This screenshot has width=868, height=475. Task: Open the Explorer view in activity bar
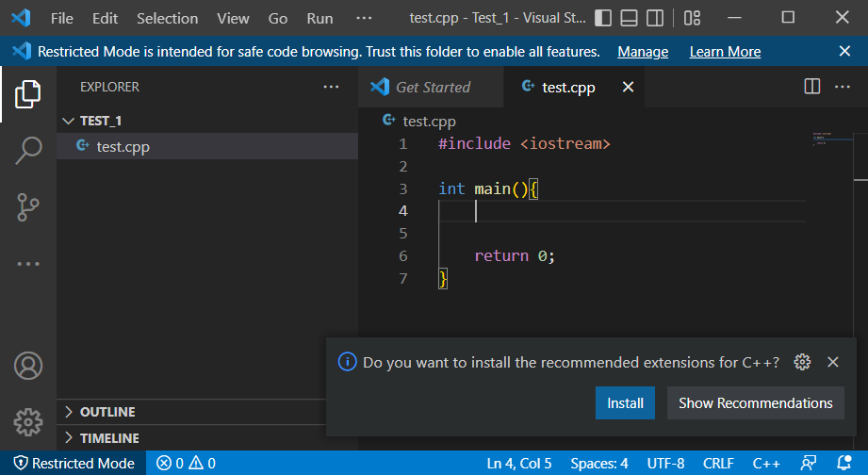tap(27, 93)
